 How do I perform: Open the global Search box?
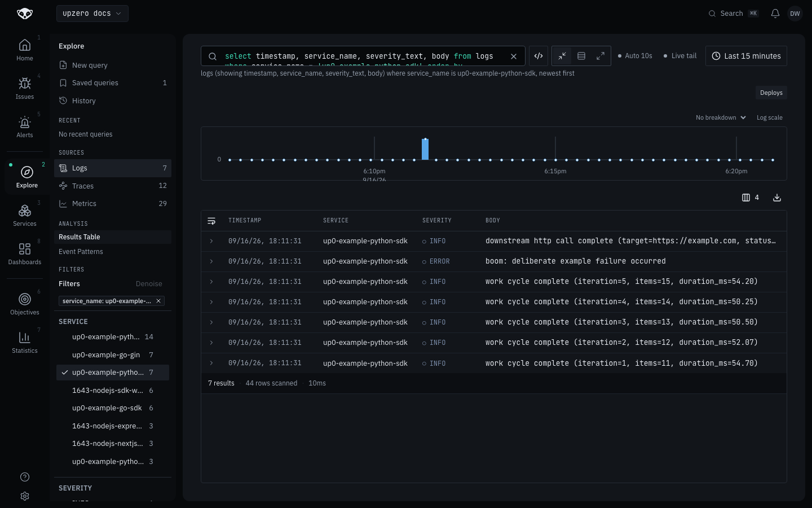(734, 14)
